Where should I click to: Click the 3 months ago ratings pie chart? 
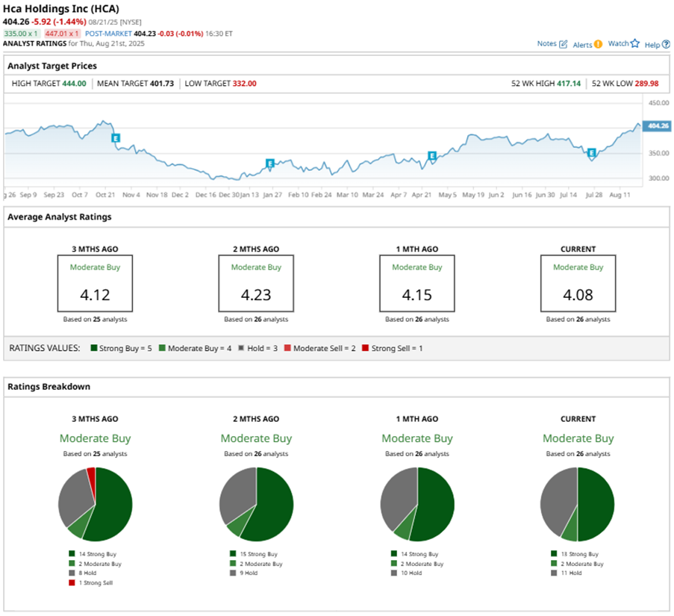pyautogui.click(x=95, y=504)
